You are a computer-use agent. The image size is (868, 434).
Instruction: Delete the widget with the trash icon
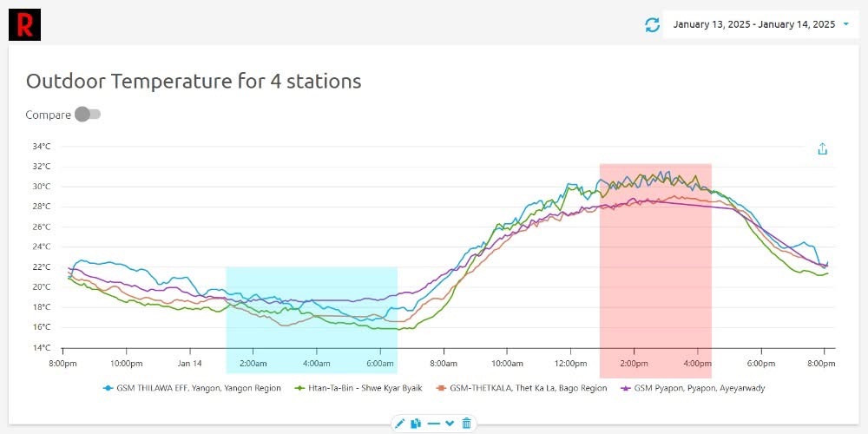tap(467, 423)
